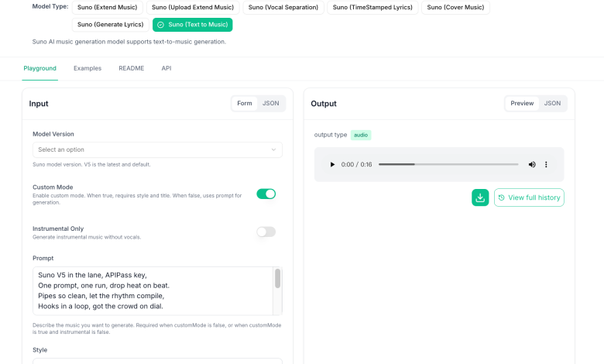Go to the API tab
The image size is (604, 364).
[x=166, y=68]
